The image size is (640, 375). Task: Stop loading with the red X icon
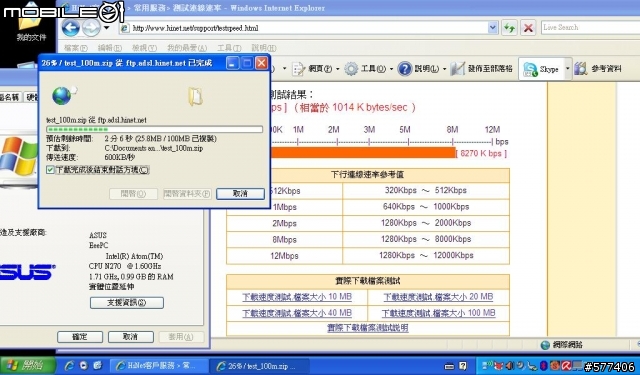(528, 28)
